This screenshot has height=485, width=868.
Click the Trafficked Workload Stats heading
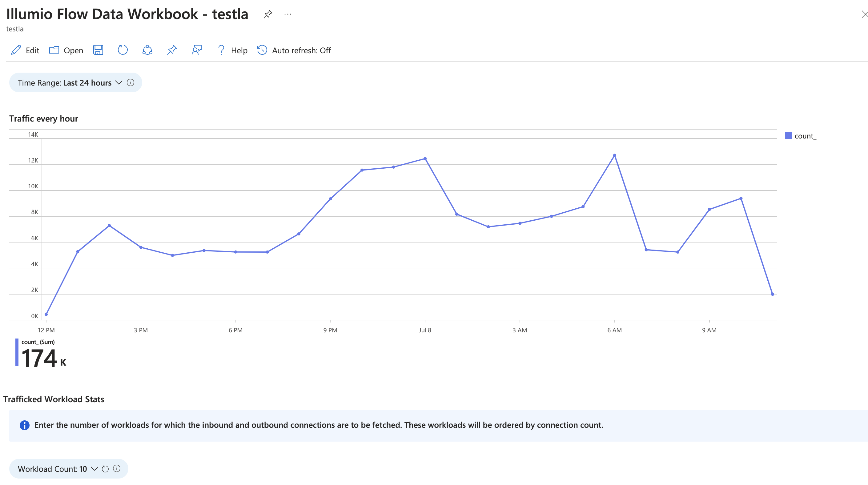(54, 399)
